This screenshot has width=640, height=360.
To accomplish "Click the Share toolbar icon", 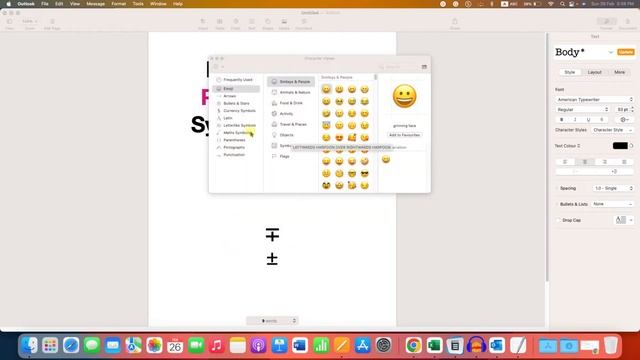I will tap(455, 22).
